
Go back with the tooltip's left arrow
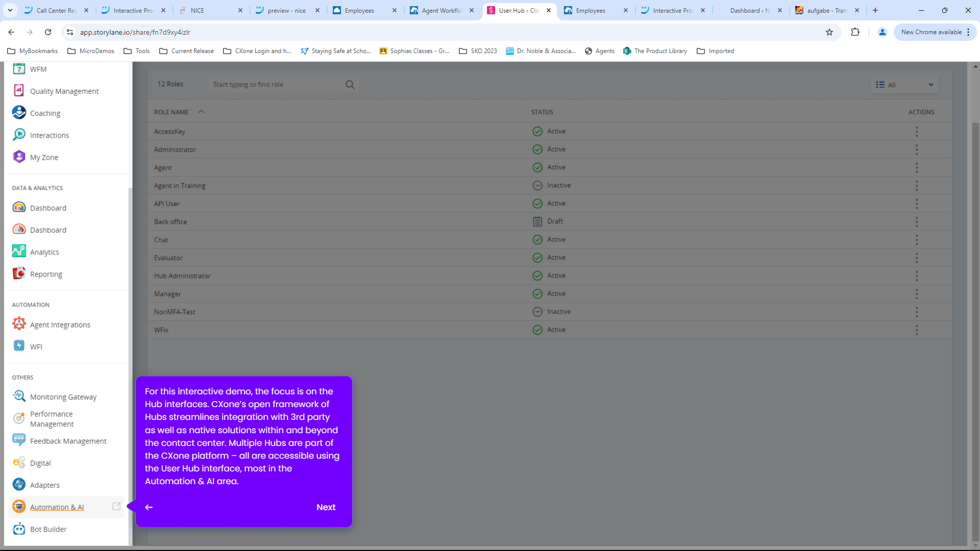[x=149, y=507]
